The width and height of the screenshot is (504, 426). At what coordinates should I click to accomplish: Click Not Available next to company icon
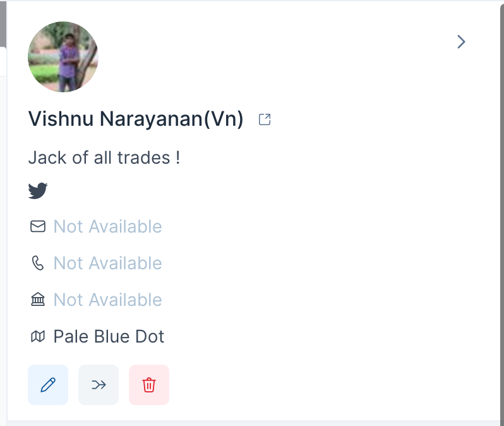tap(107, 300)
